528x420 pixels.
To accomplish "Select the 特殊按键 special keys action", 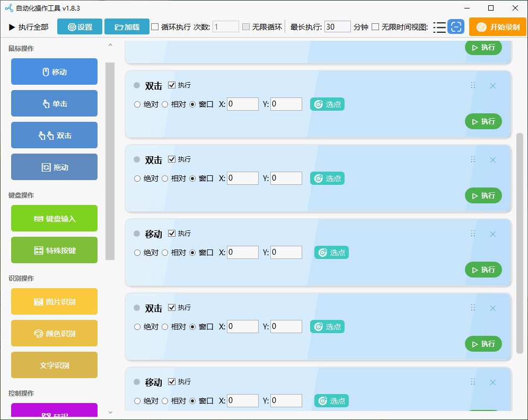I will pos(54,250).
